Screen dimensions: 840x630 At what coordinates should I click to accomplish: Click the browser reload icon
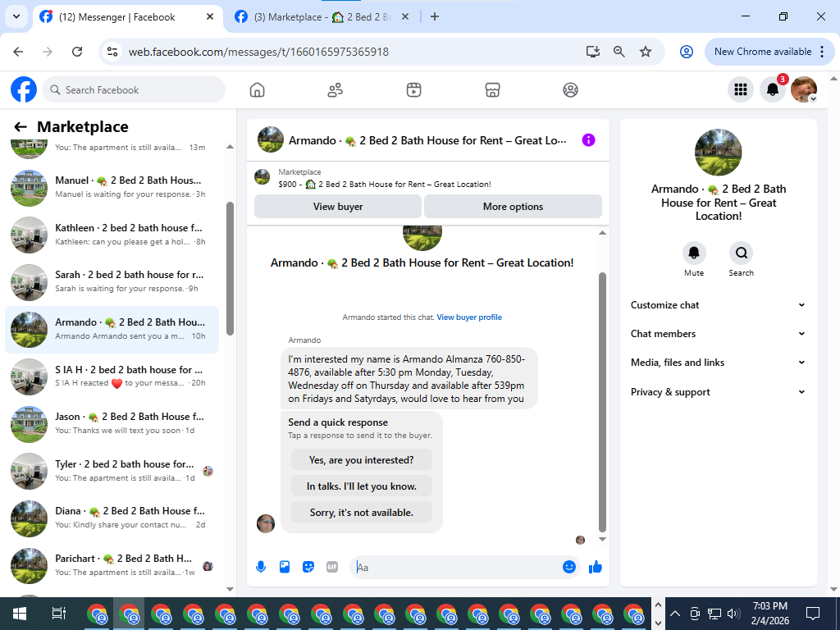[x=77, y=52]
